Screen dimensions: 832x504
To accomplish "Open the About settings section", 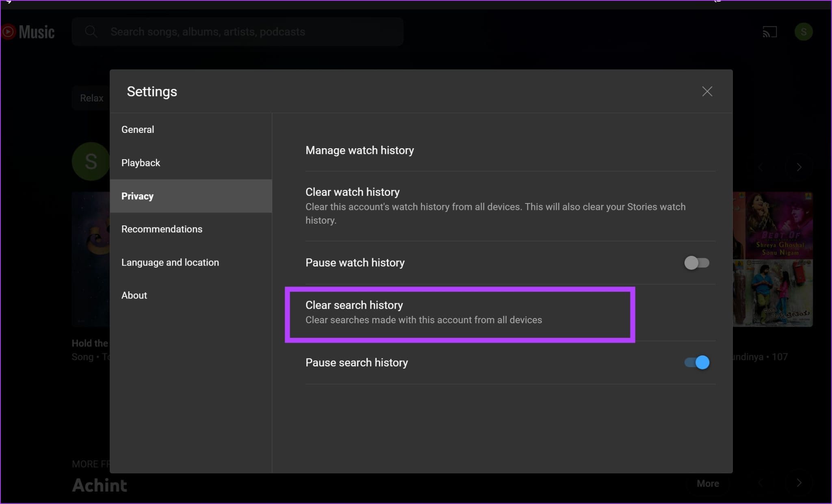I will pos(134,295).
